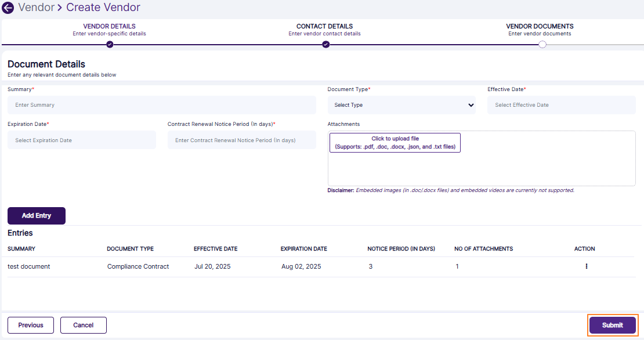Click the Document Type dropdown chevron

tap(470, 105)
